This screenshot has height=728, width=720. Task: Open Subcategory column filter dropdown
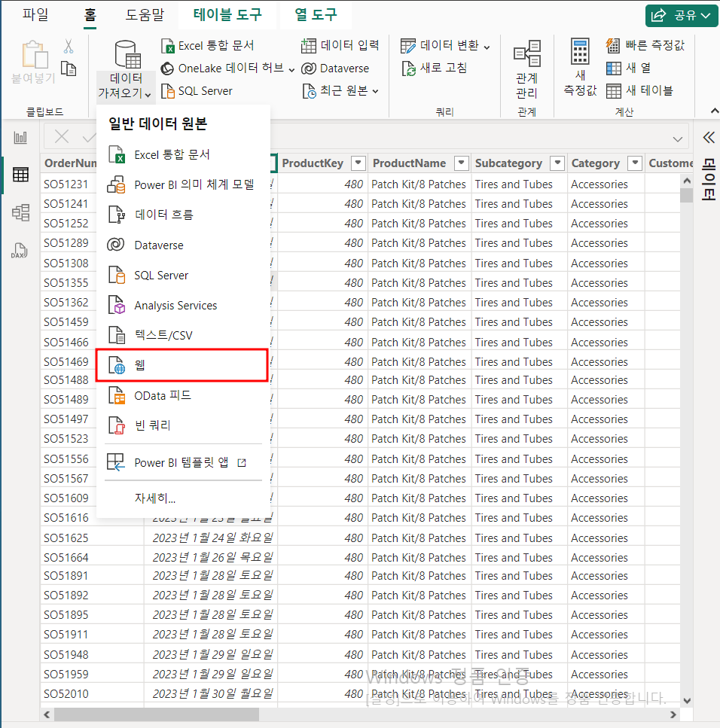(557, 163)
